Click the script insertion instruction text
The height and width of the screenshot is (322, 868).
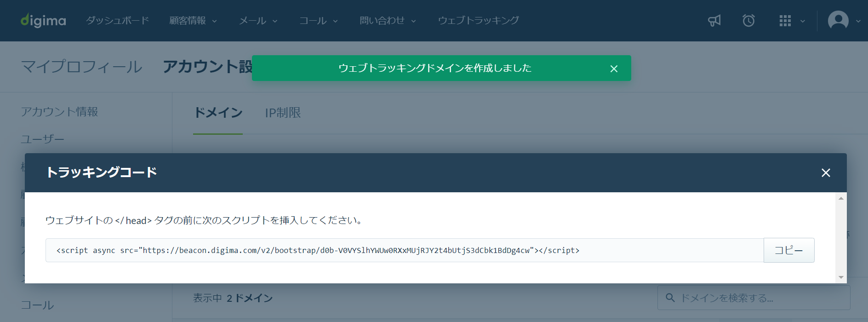[205, 220]
